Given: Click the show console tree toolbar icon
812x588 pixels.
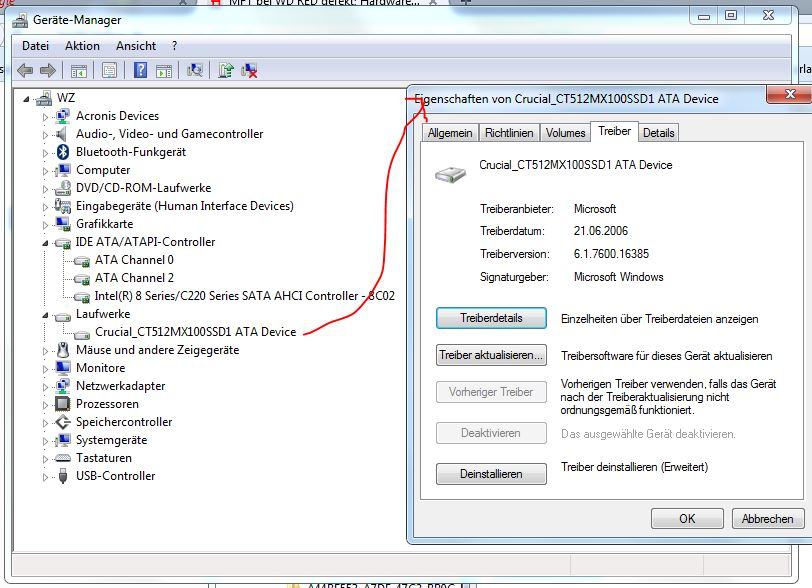Looking at the screenshot, I should (x=79, y=70).
